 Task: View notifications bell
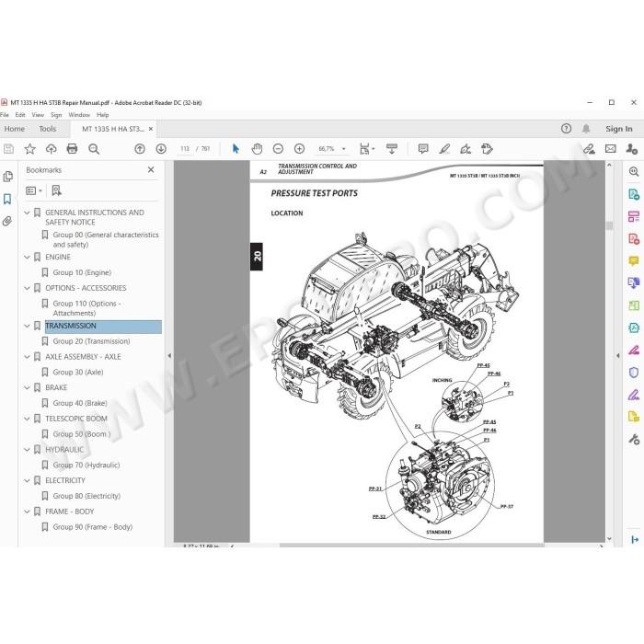tap(586, 129)
